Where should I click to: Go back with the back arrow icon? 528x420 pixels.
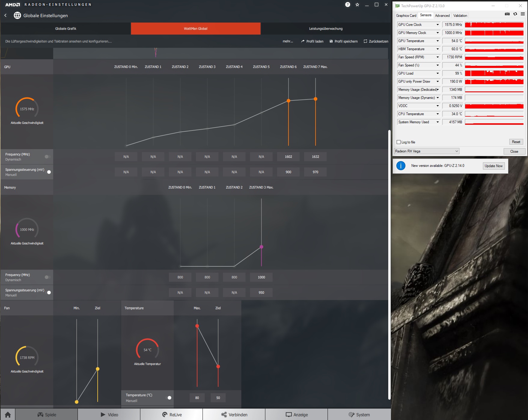5,15
